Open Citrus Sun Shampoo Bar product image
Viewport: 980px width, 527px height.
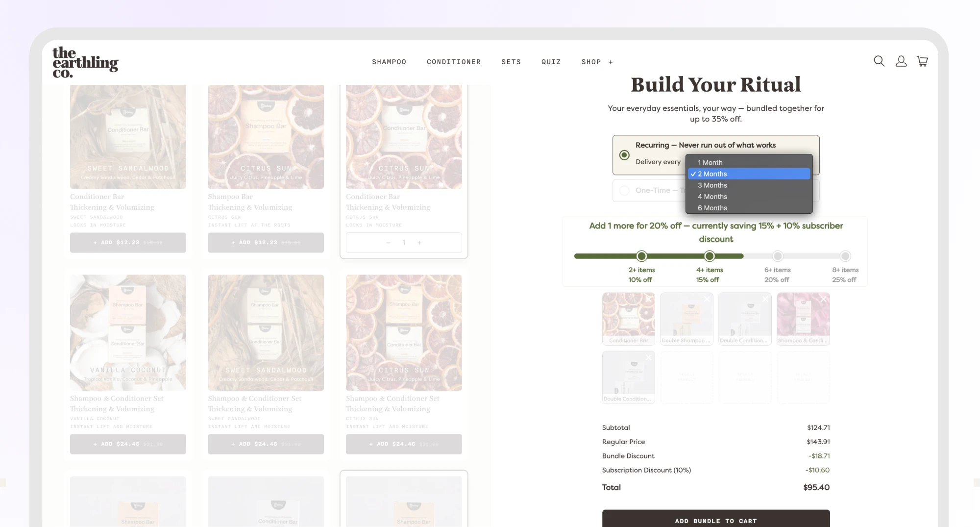266,137
